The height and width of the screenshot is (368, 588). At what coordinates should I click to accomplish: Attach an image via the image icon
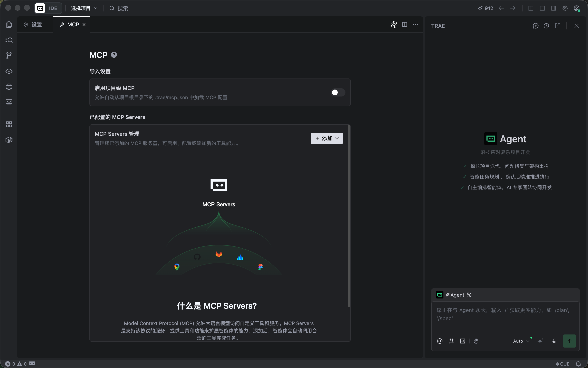coord(463,341)
